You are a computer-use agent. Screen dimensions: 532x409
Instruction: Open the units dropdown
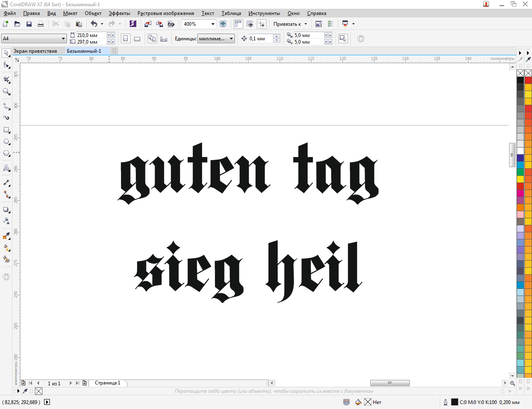232,39
